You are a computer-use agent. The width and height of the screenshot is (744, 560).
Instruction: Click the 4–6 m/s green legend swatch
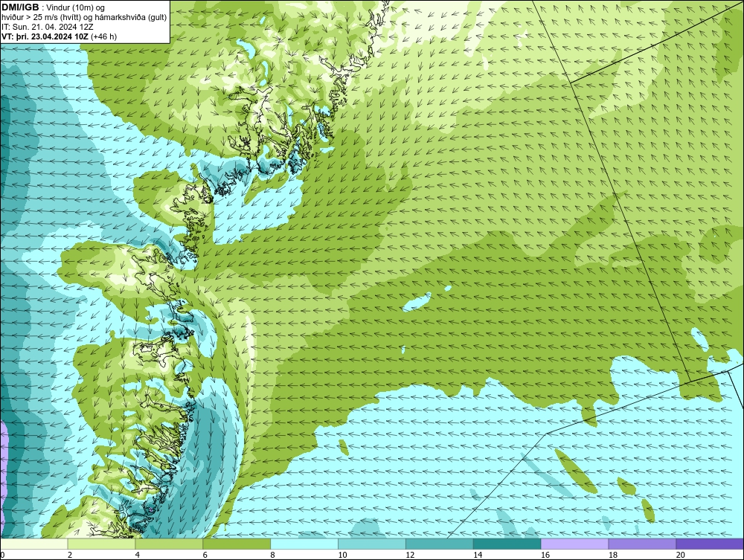coord(169,544)
